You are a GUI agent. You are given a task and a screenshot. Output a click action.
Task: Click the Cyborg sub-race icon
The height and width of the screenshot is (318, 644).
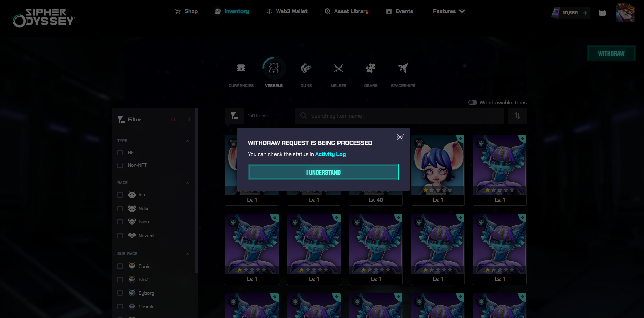[132, 293]
